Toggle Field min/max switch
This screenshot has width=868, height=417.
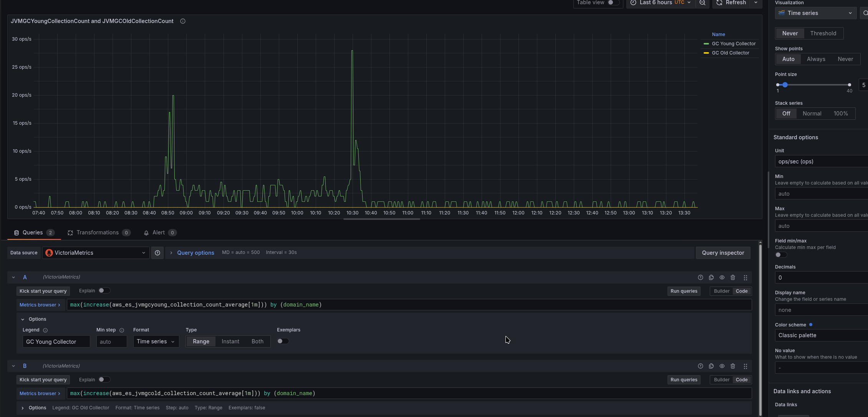pos(781,255)
